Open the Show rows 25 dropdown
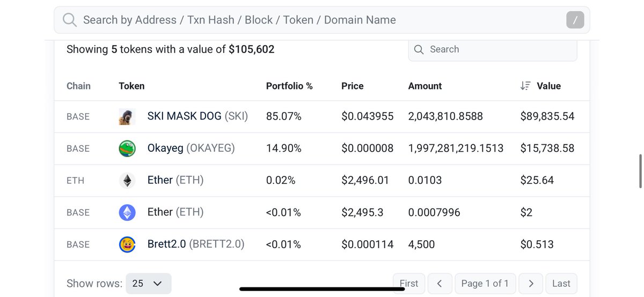 (x=149, y=283)
